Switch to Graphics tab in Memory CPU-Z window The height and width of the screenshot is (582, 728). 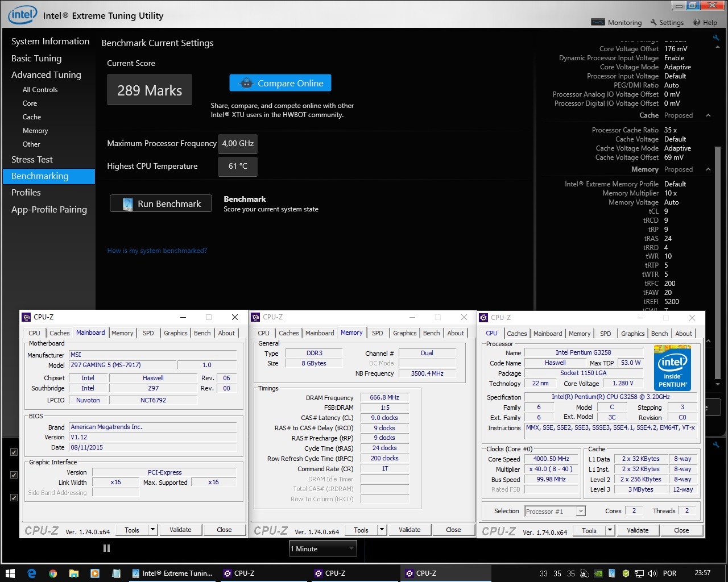coord(405,333)
